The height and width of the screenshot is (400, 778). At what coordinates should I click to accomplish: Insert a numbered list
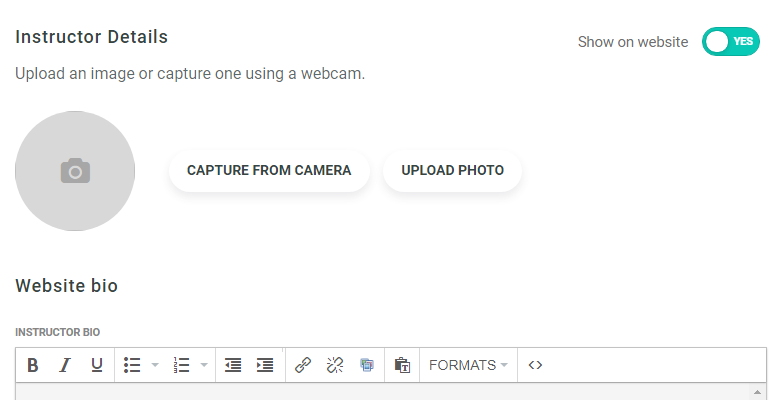(182, 365)
